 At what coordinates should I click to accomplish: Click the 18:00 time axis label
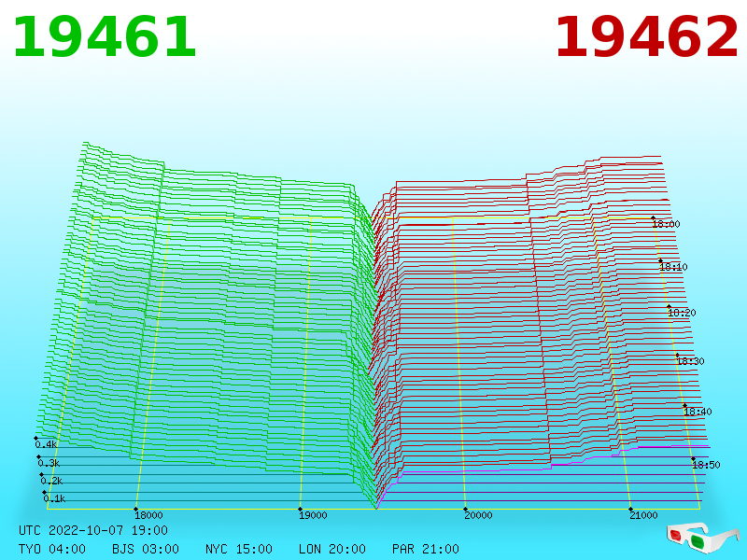pos(666,224)
